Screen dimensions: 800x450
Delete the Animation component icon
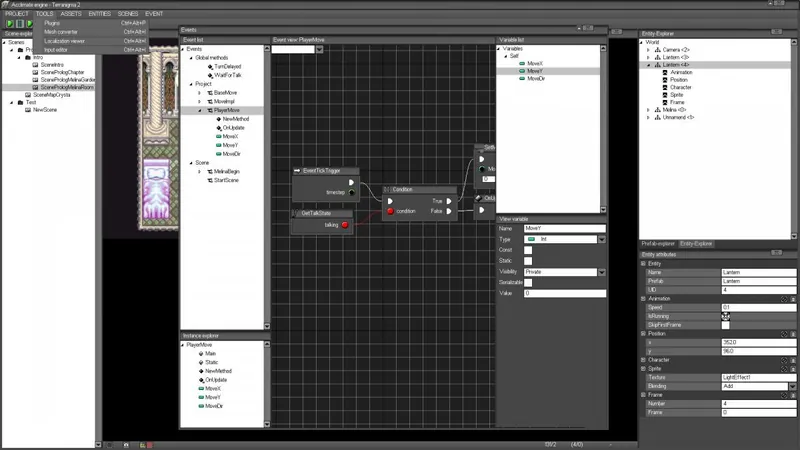pos(793,299)
